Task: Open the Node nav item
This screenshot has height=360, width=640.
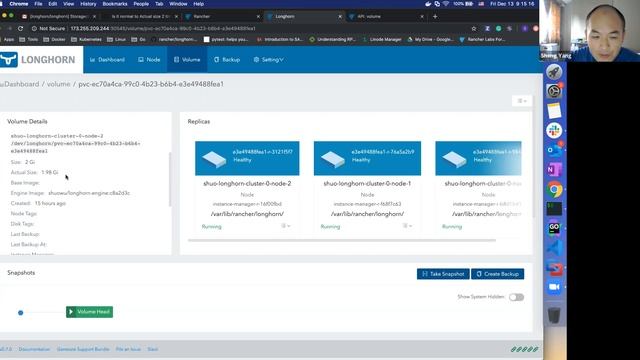Action: coord(149,60)
